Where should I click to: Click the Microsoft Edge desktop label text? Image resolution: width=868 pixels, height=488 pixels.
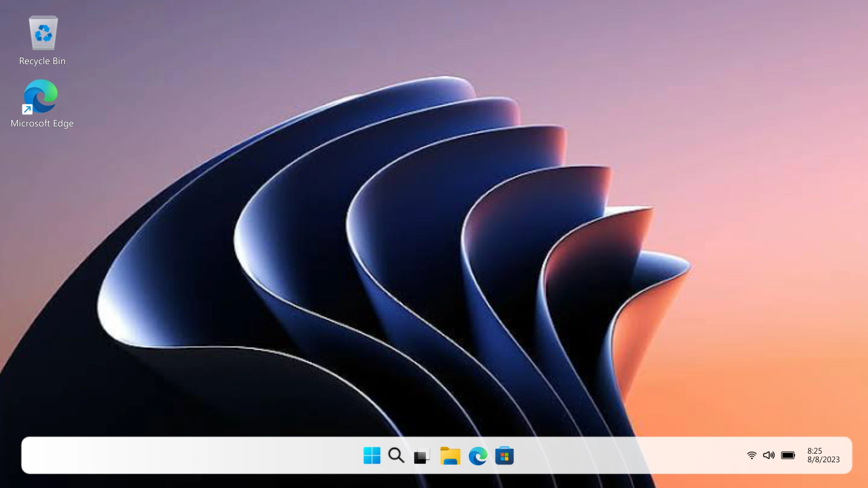42,123
